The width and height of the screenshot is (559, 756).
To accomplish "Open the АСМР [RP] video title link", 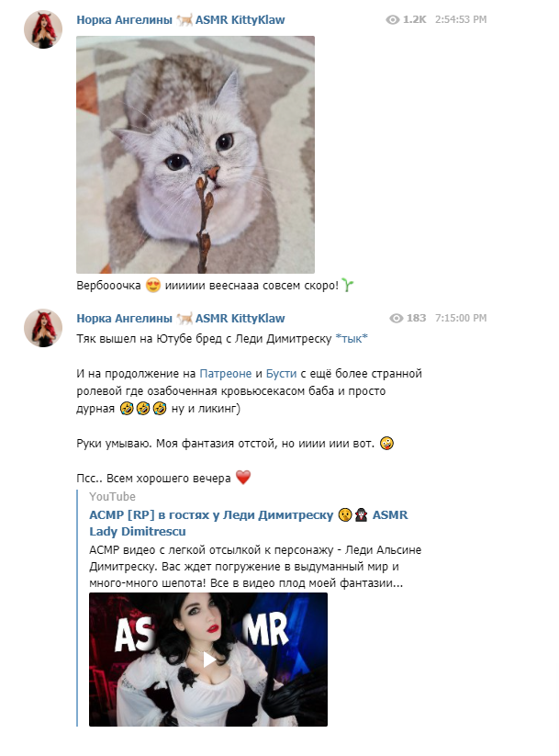I will [x=248, y=523].
